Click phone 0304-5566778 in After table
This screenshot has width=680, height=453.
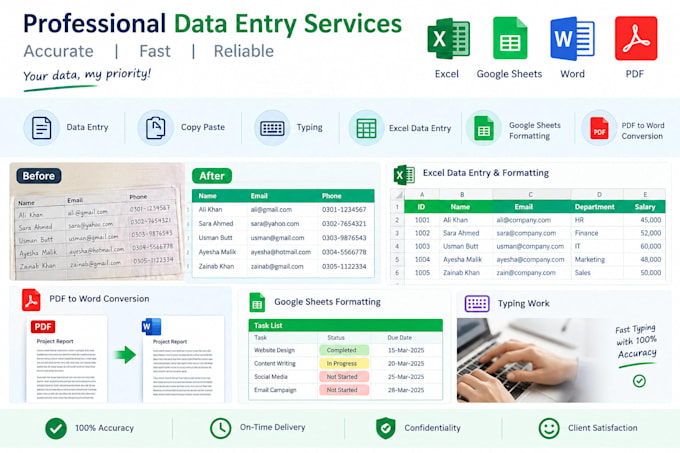click(x=344, y=252)
